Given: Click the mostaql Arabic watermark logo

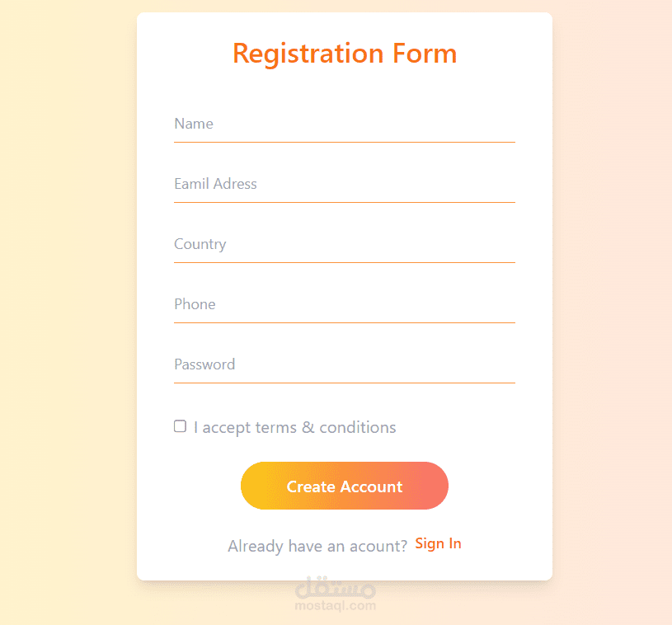Looking at the screenshot, I should click(335, 589).
